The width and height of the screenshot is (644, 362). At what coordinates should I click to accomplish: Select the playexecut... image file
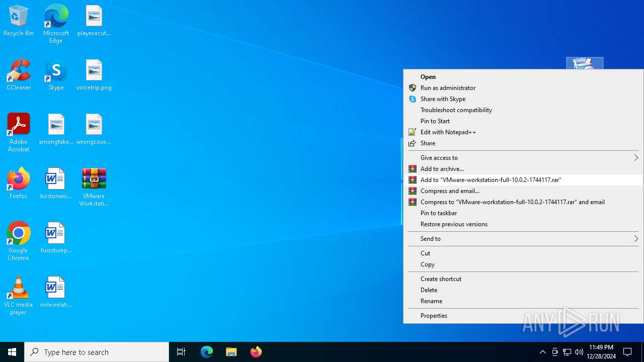coord(94,21)
